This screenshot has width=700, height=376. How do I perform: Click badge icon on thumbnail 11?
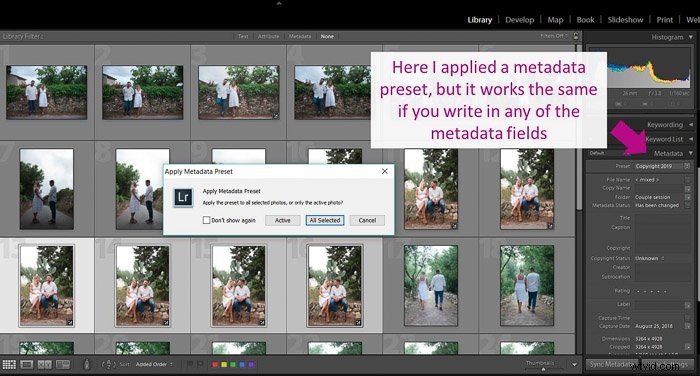pyautogui.click(x=454, y=226)
